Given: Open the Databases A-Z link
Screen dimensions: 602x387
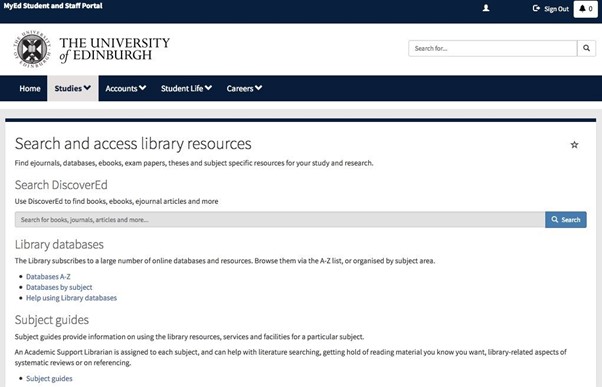Looking at the screenshot, I should 48,276.
